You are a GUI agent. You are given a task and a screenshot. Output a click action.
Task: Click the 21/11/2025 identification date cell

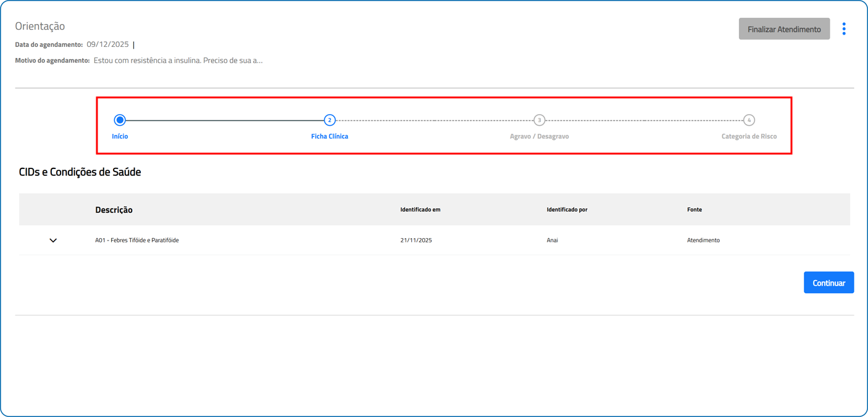coord(416,241)
